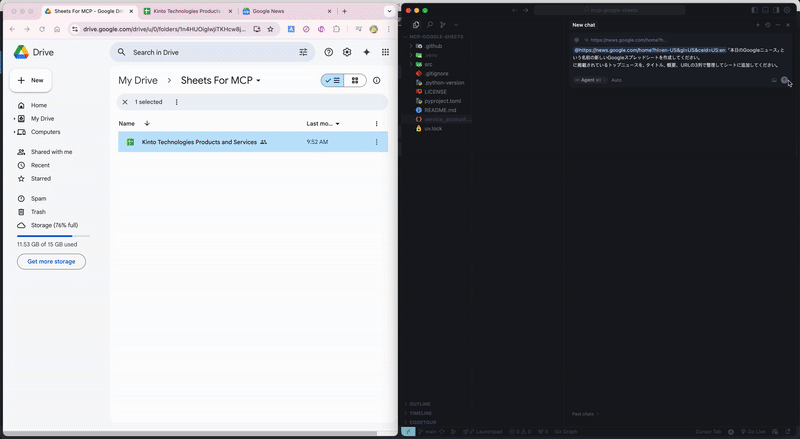Click the remote window indicator in status bar
The height and width of the screenshot is (439, 800).
[408, 432]
